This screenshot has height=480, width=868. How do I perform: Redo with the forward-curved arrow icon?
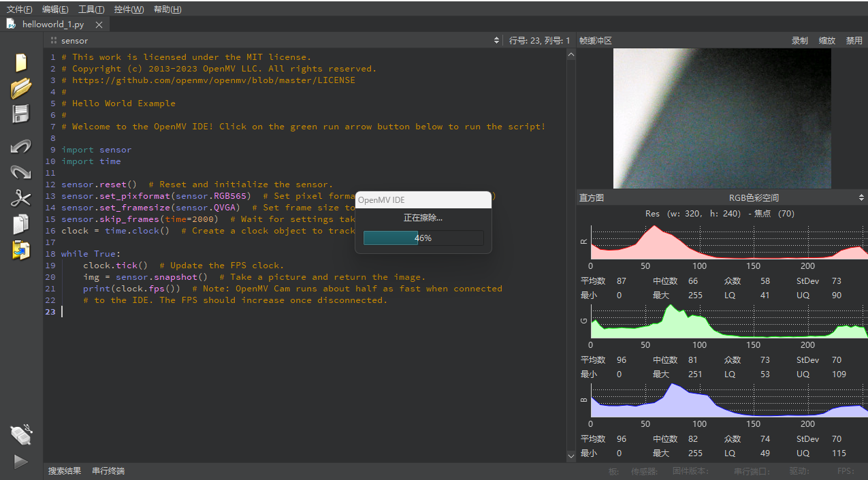tap(21, 172)
